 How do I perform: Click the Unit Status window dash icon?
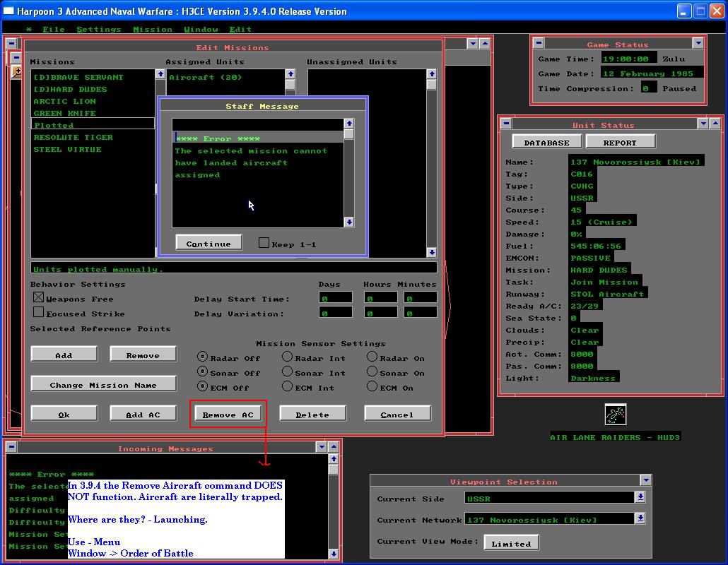pos(507,123)
